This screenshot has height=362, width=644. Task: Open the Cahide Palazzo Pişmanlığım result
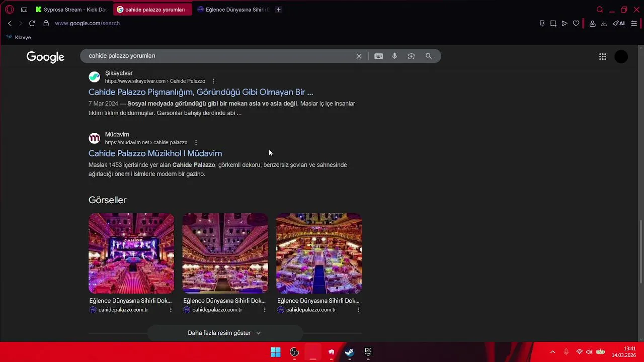[x=201, y=92]
